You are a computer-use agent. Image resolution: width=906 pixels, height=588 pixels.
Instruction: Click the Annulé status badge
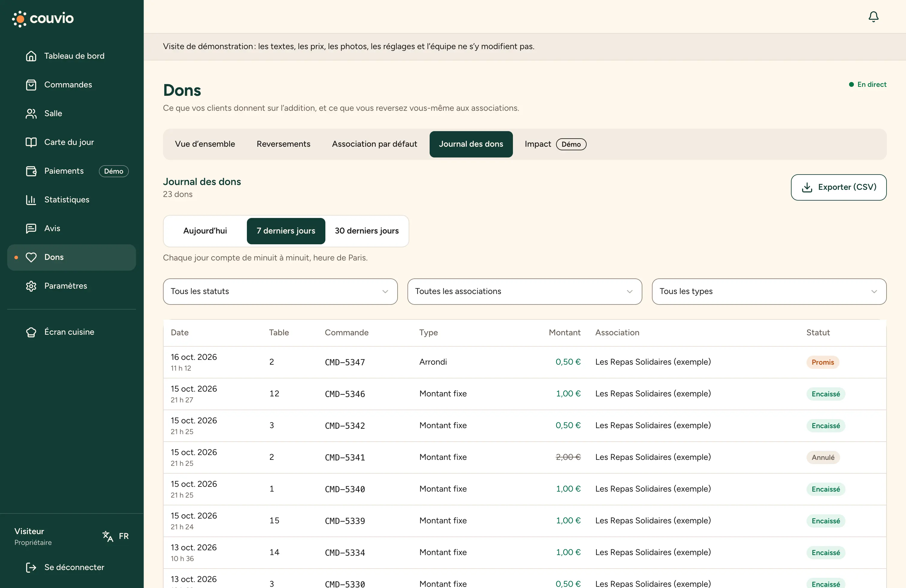click(x=823, y=457)
